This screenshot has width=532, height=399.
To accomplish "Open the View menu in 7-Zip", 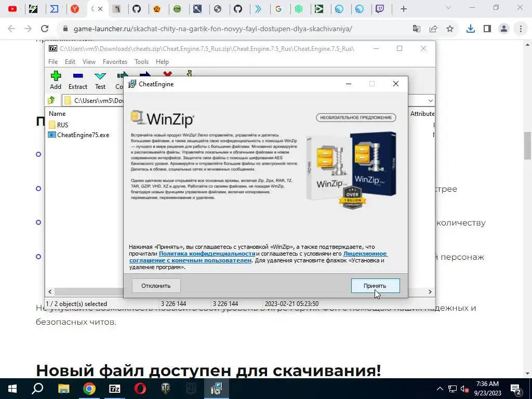I will 89,61.
